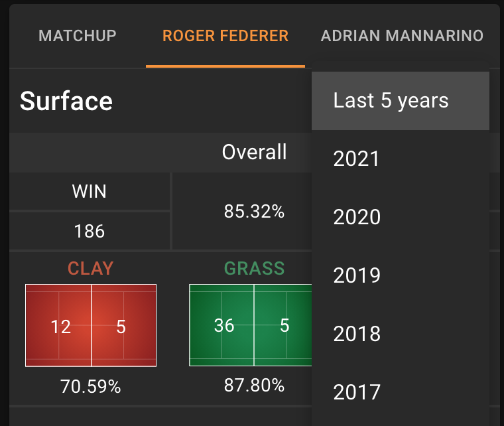This screenshot has width=504, height=426.
Task: Pick 2018 in the year list
Action: 401,334
